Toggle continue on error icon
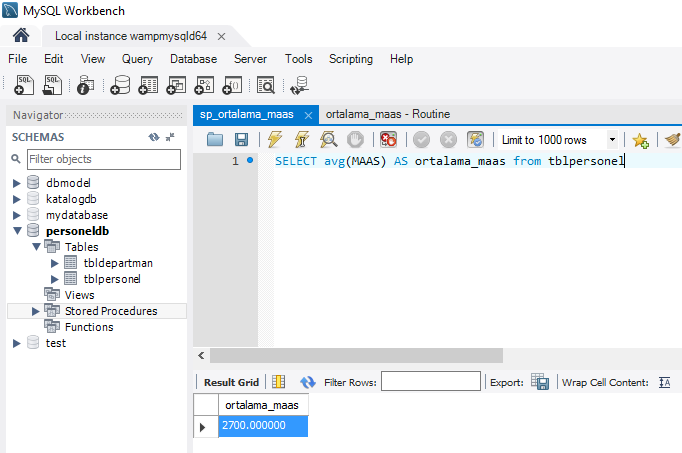Viewport: 682px width, 453px height. pyautogui.click(x=388, y=140)
